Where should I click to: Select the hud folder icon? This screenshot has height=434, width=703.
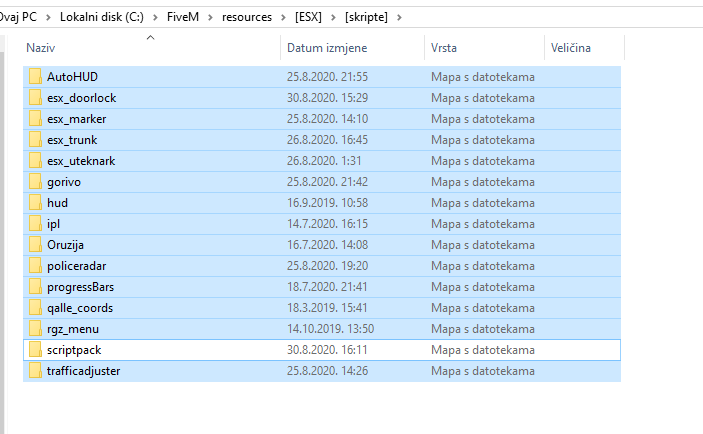(x=35, y=203)
